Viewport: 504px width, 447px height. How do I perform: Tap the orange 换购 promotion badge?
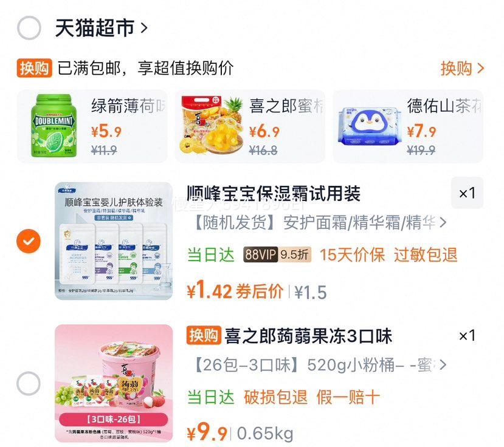[35, 68]
